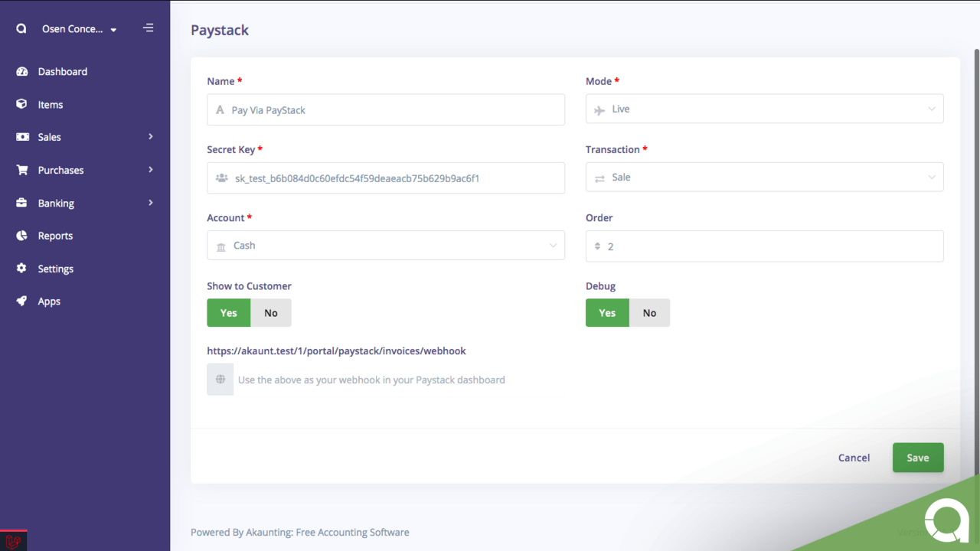Click the Items cube icon
The height and width of the screenshot is (551, 980).
point(22,104)
